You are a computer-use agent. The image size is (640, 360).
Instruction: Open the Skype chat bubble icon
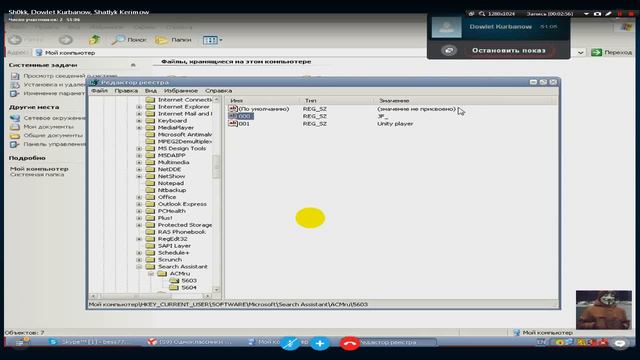coord(620,344)
